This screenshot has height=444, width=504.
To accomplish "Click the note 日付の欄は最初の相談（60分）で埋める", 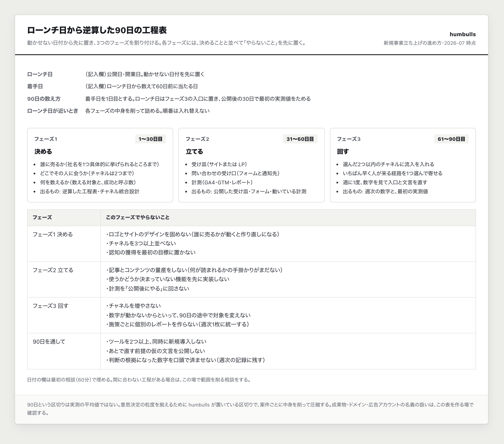I will point(139,380).
